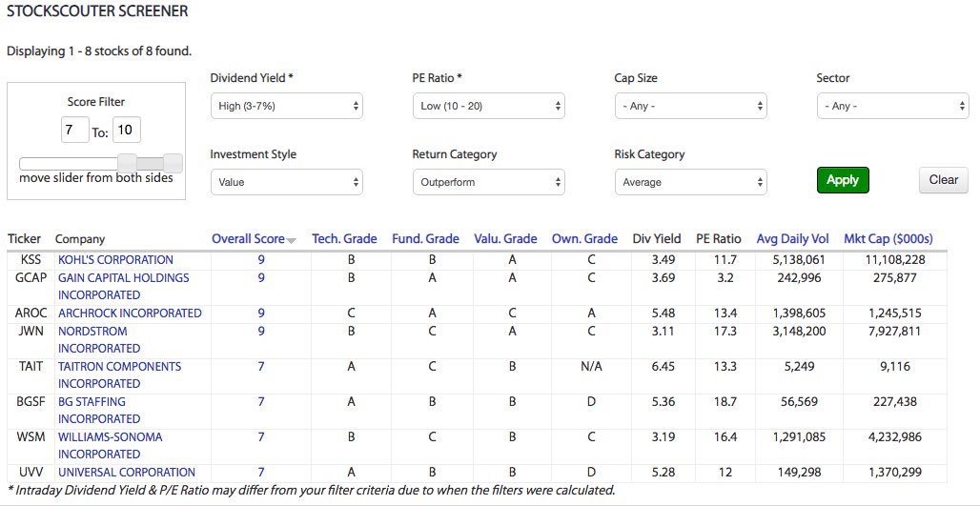The height and width of the screenshot is (506, 980).
Task: Click ticker symbol TAIT
Action: (x=31, y=366)
